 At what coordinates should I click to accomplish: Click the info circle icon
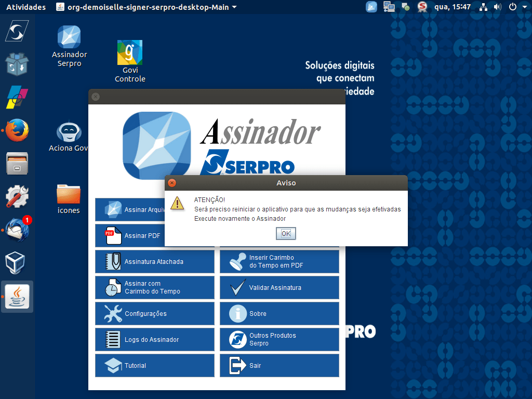[x=237, y=313]
